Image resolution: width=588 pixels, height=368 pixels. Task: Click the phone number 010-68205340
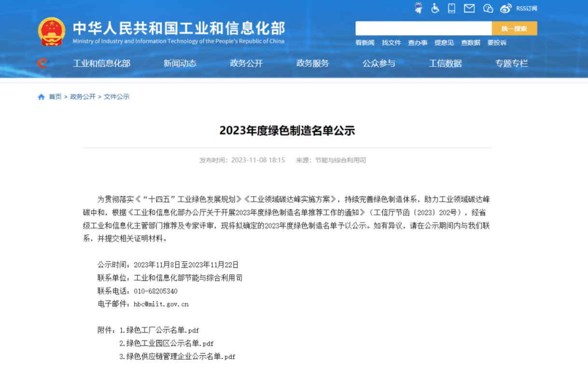tap(155, 291)
